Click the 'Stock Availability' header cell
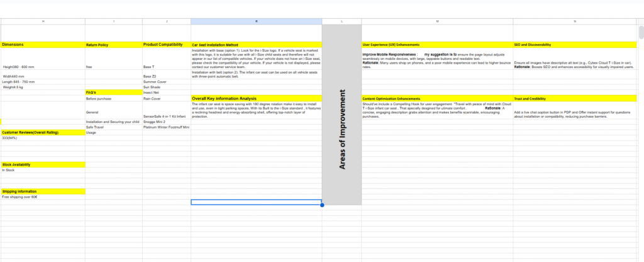This screenshot has width=644, height=262. pos(43,164)
